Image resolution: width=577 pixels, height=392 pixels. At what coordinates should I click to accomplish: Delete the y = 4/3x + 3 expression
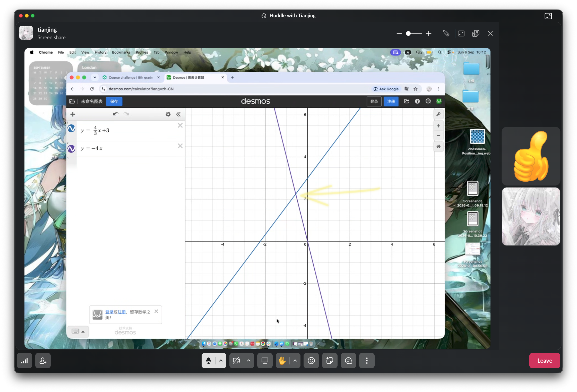(x=180, y=125)
